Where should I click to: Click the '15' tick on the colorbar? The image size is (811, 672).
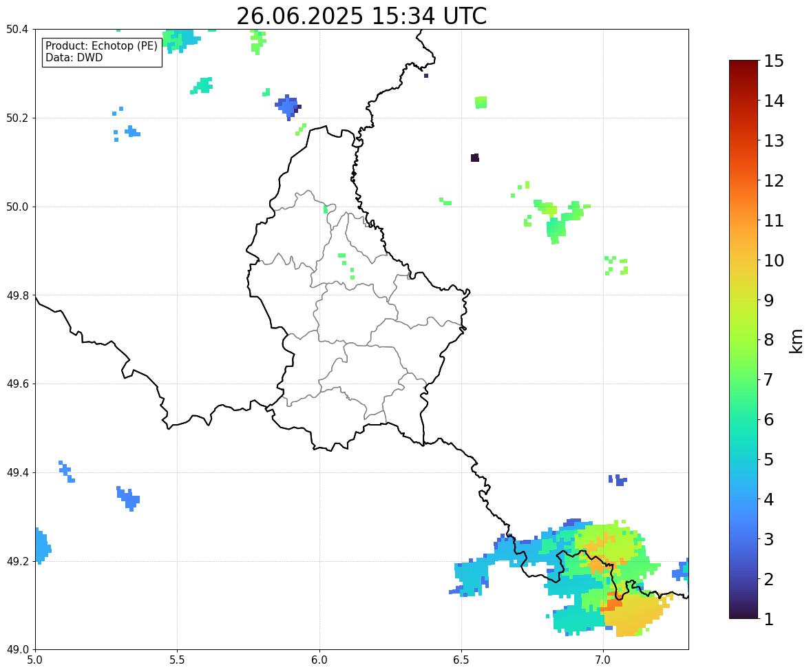pos(774,61)
